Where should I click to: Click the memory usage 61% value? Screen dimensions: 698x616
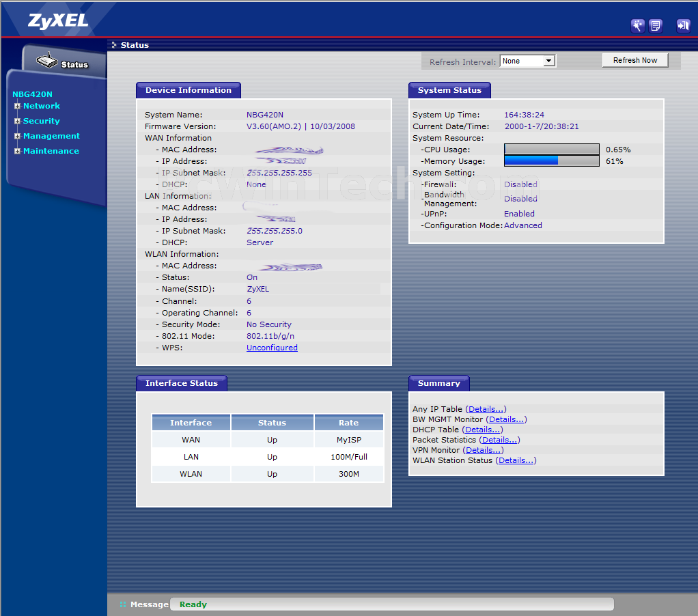[x=614, y=161]
